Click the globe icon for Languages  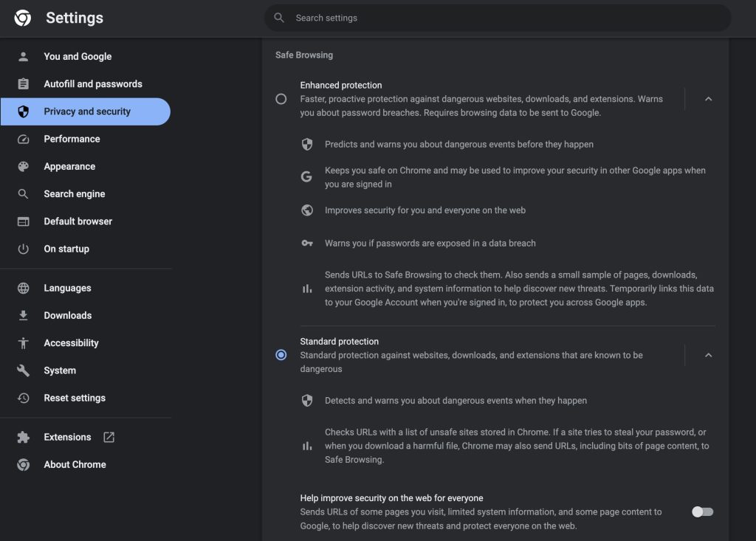click(x=24, y=288)
